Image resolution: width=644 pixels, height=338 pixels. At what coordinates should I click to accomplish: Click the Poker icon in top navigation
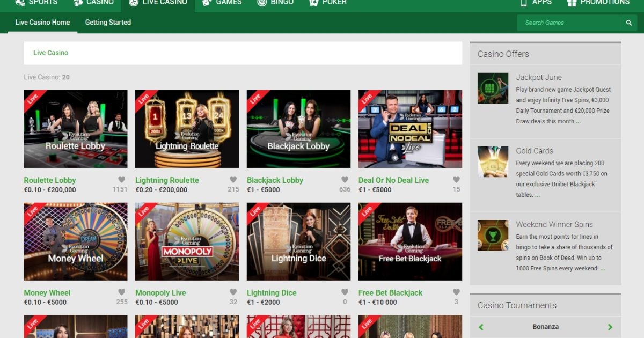[x=314, y=3]
